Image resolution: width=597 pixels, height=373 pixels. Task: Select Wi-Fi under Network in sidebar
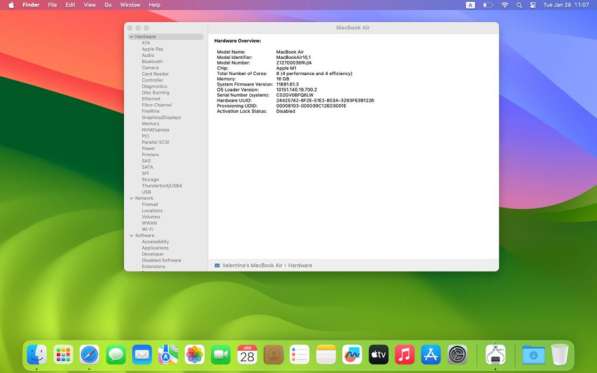(x=147, y=229)
